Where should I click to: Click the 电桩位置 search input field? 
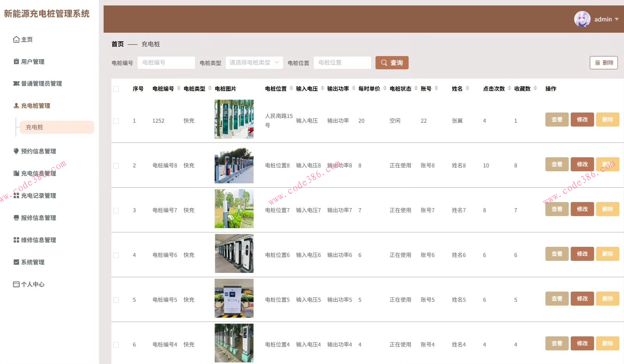coord(342,63)
